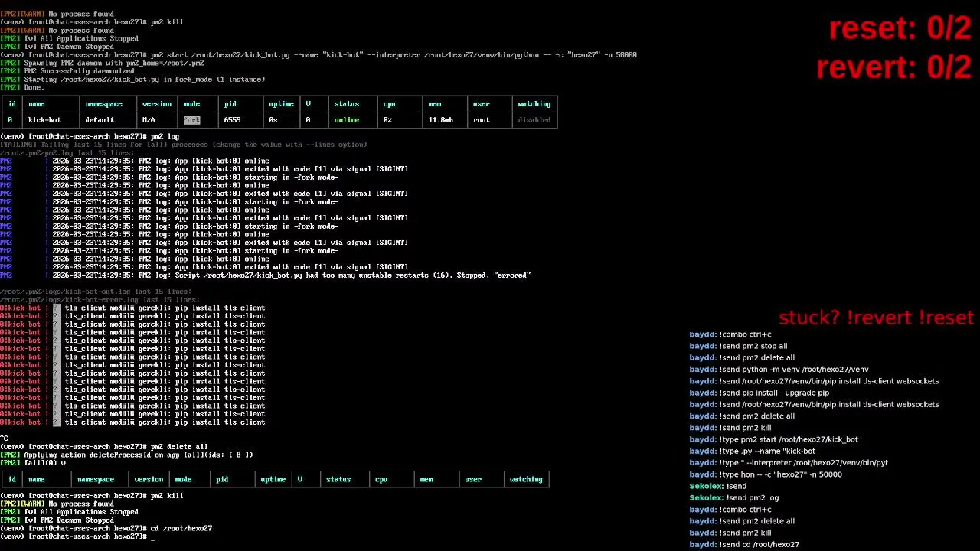Click the 'Spawning PM2 daemon with pm2_home' line

pyautogui.click(x=102, y=64)
